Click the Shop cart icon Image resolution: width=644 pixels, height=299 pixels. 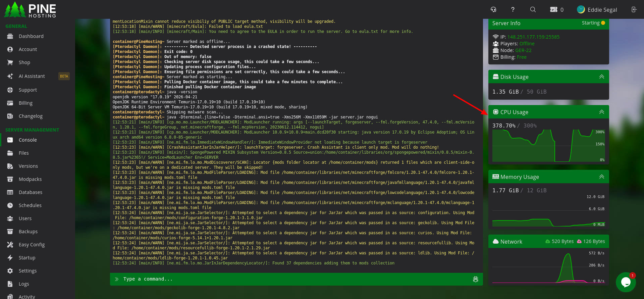10,62
